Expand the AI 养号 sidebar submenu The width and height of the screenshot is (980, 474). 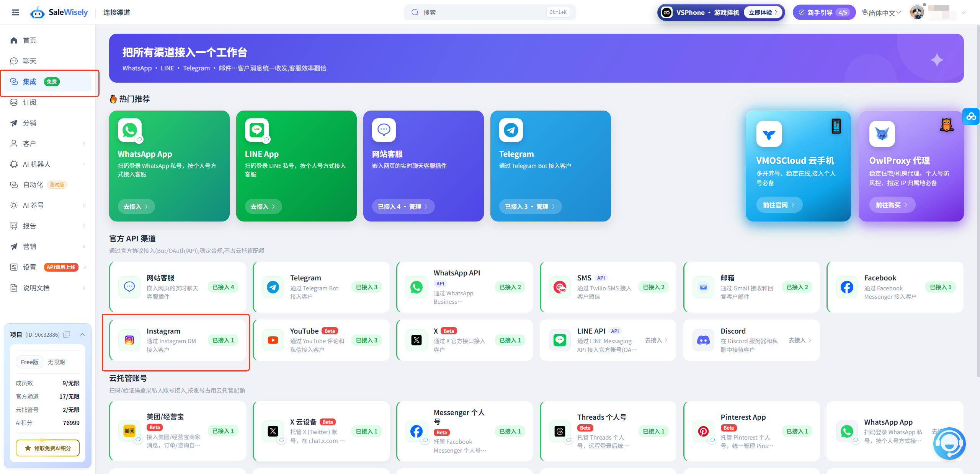pos(84,205)
